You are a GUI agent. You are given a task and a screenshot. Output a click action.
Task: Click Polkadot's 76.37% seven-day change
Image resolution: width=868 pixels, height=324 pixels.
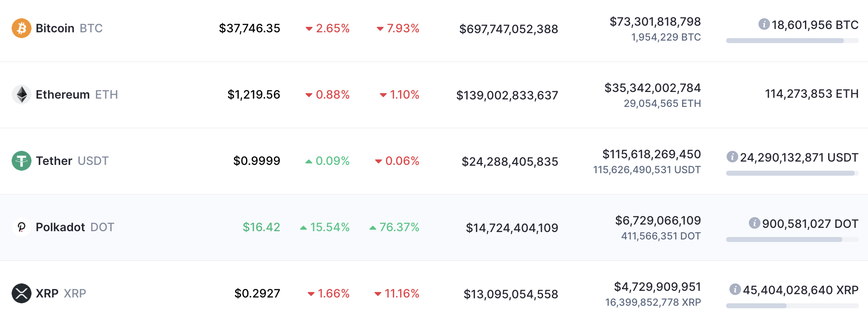point(399,227)
